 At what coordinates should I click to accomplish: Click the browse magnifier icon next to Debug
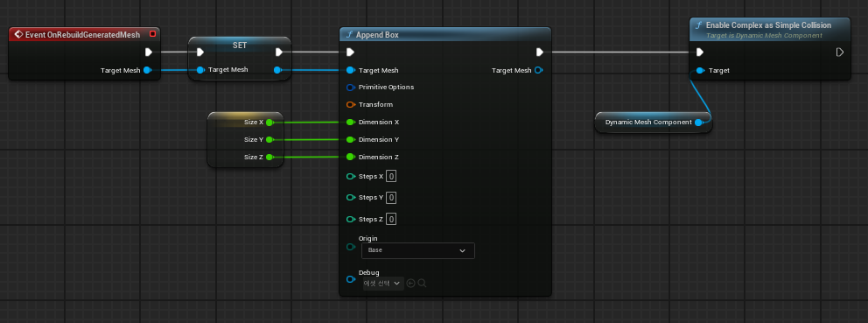[422, 283]
